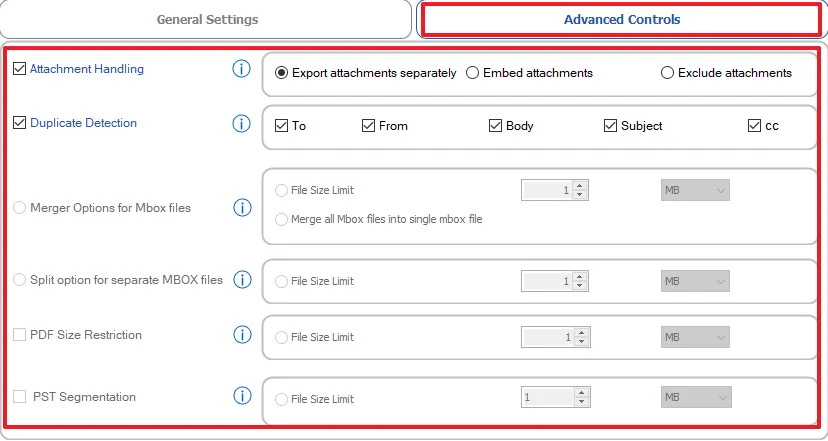Select Split option for separate MBOX files
Image resolution: width=828 pixels, height=441 pixels.
pyautogui.click(x=20, y=280)
